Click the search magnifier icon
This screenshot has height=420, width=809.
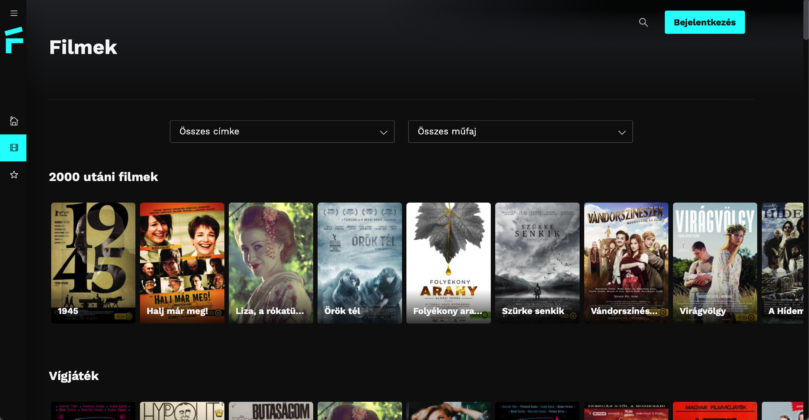[643, 22]
